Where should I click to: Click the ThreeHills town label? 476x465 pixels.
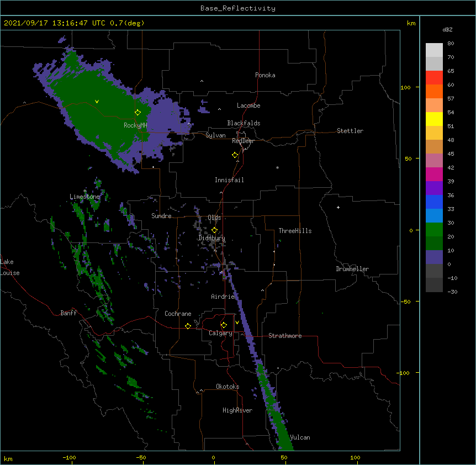(x=295, y=231)
